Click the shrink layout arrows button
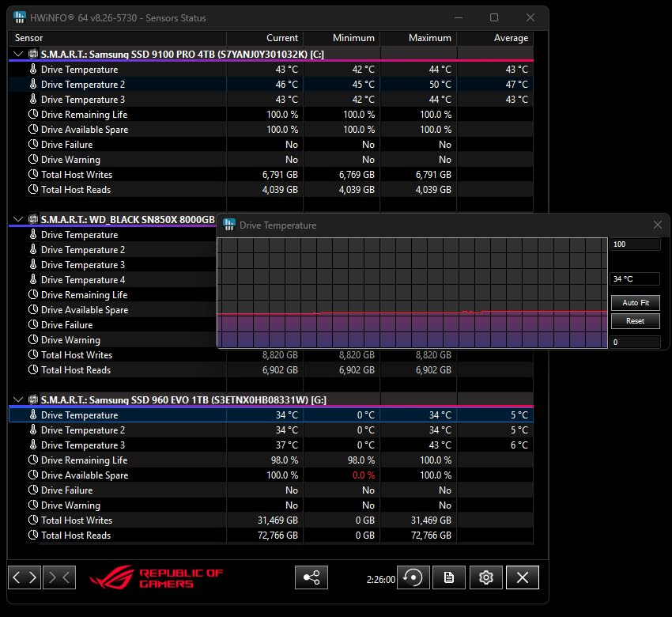 [x=59, y=577]
